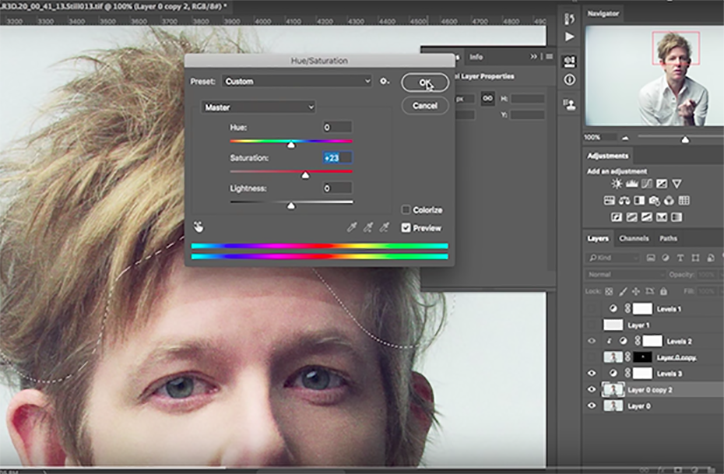Select the Layers tab
Image resolution: width=724 pixels, height=474 pixels.
coord(597,238)
